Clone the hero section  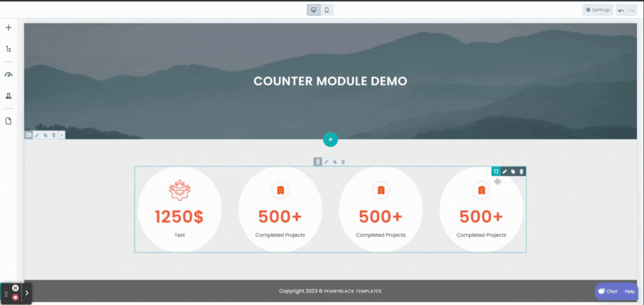[x=46, y=135]
